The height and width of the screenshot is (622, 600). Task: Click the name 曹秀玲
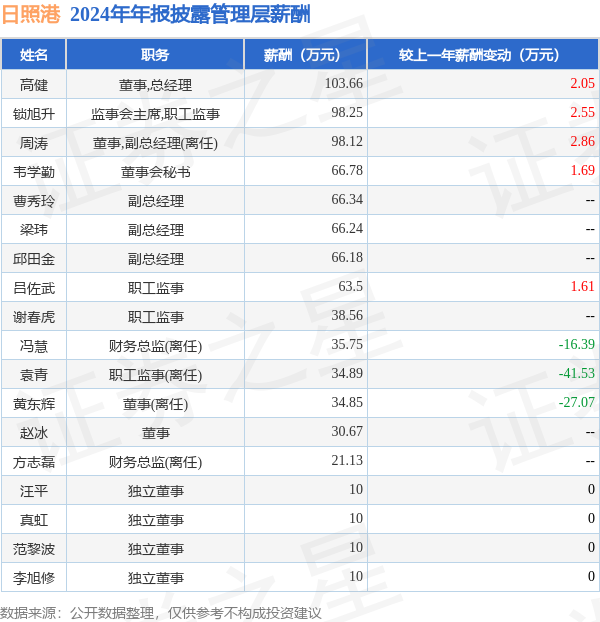click(x=34, y=201)
